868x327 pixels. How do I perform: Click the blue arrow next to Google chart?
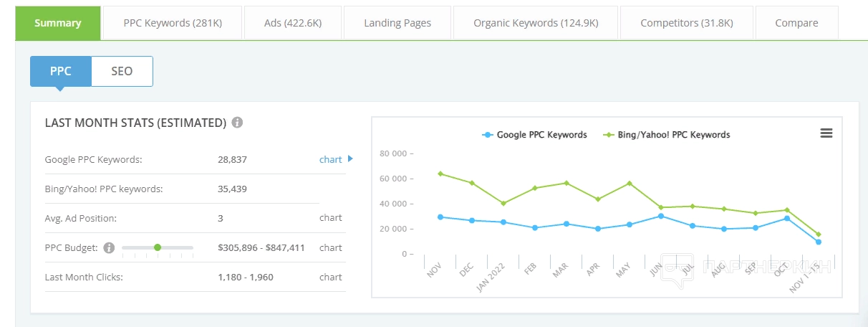[x=350, y=159]
